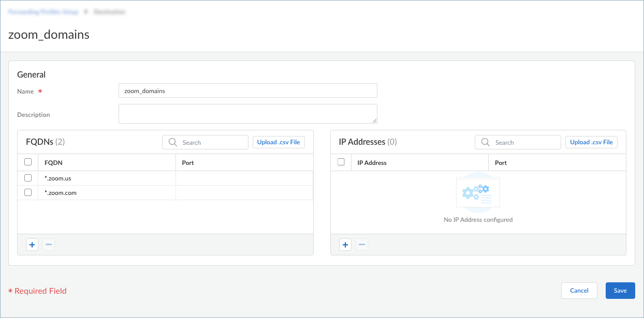Save the zoom_domains destination
This screenshot has width=644, height=318.
tap(620, 291)
